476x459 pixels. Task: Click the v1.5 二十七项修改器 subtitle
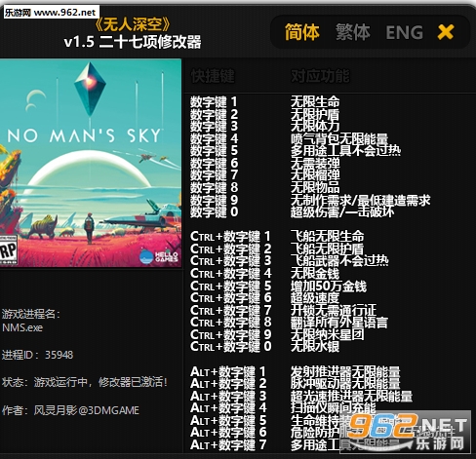click(133, 42)
